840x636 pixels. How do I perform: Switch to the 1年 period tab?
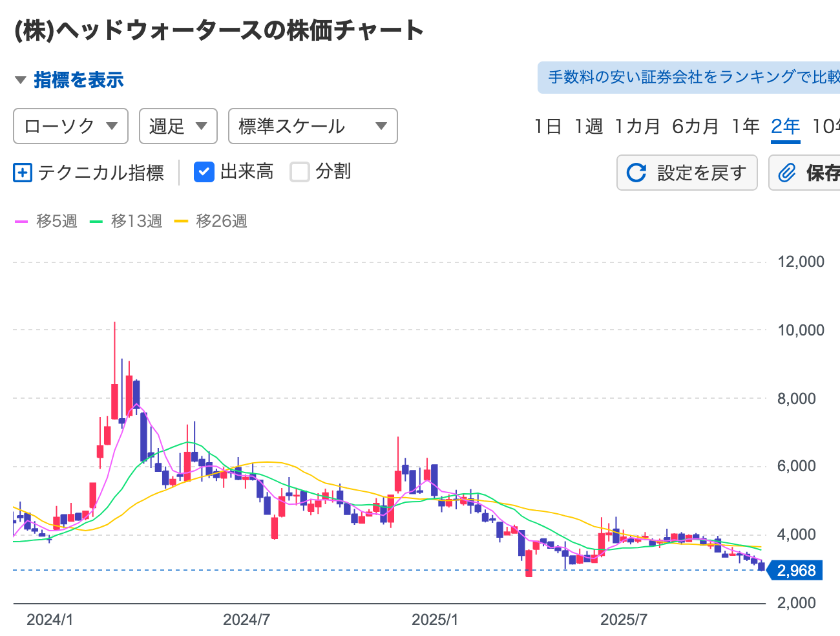pos(745,126)
